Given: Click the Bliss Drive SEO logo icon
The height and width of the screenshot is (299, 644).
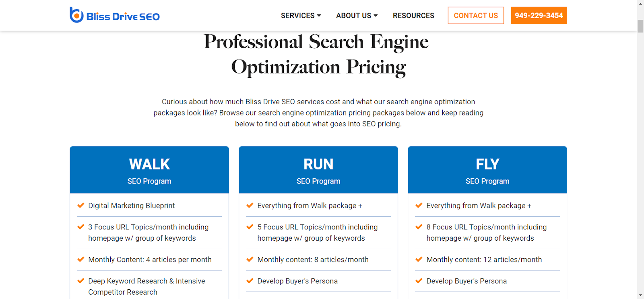Looking at the screenshot, I should tap(76, 15).
